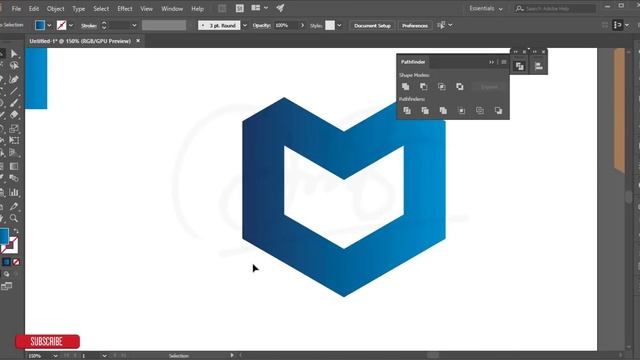Viewport: 640px width, 360px height.
Task: Select the Free Transform tool
Action: 14,140
